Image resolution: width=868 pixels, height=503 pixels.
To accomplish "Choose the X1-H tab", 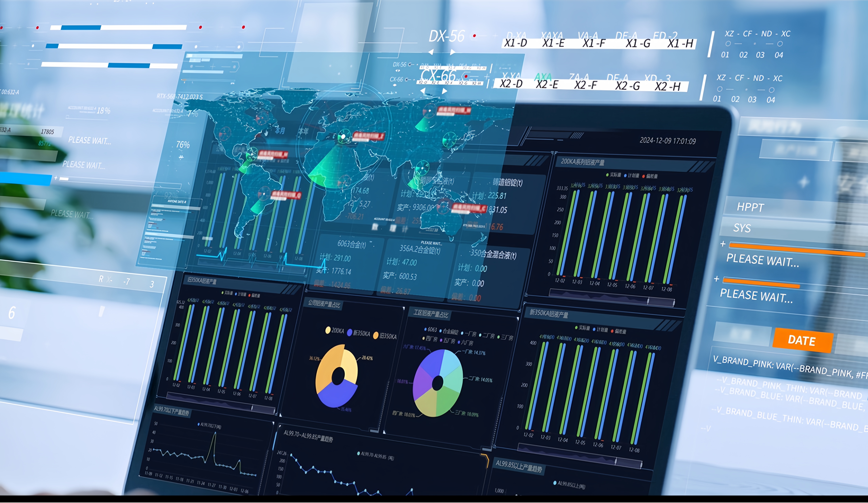I will pos(680,44).
